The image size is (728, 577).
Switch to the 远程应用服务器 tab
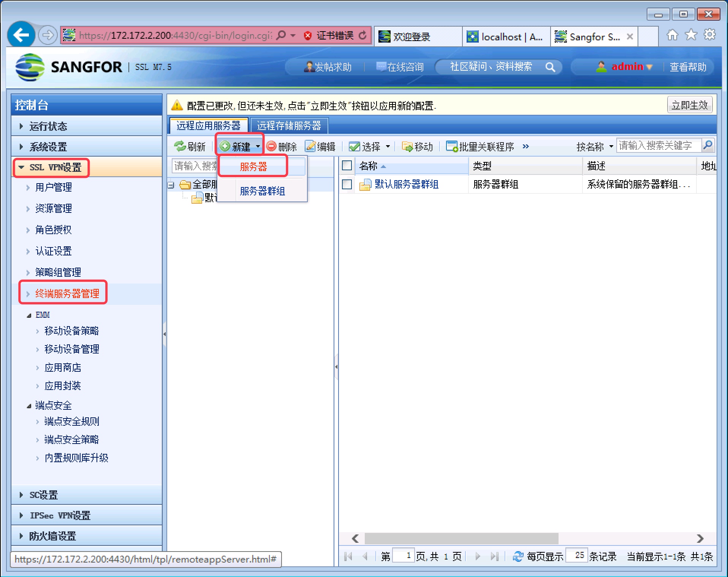[208, 125]
